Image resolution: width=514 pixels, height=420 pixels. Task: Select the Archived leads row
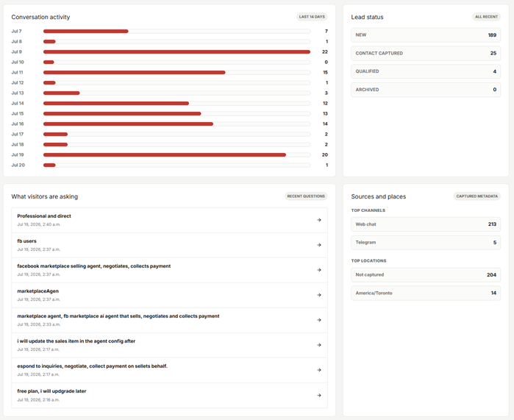(x=426, y=90)
